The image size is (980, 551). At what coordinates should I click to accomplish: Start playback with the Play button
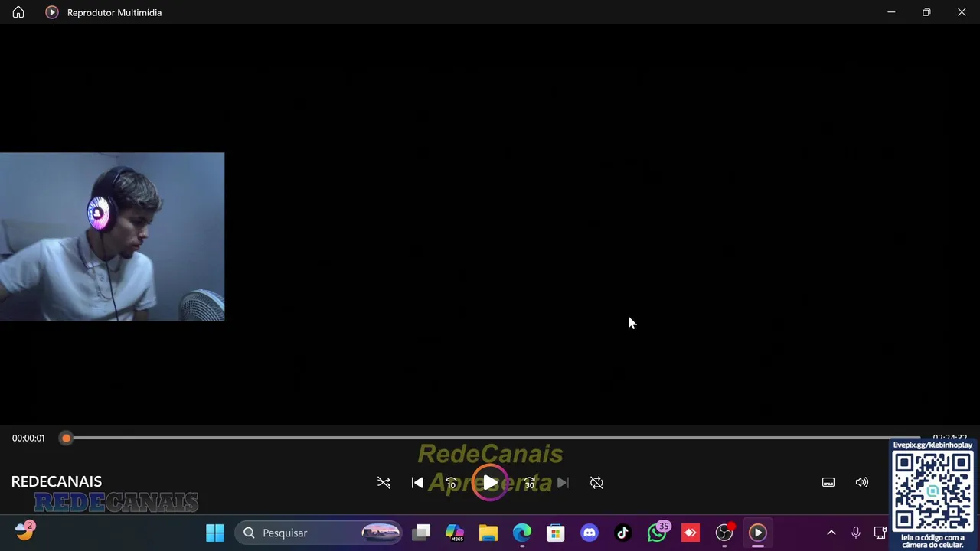pos(490,483)
